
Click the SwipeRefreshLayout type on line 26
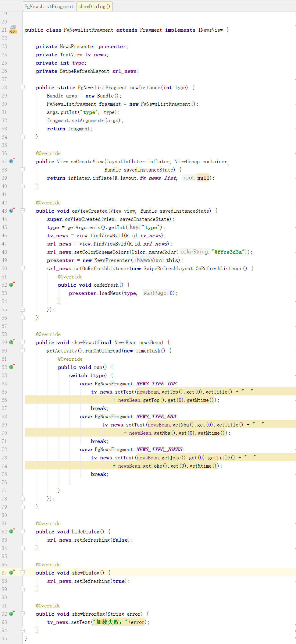[x=84, y=71]
